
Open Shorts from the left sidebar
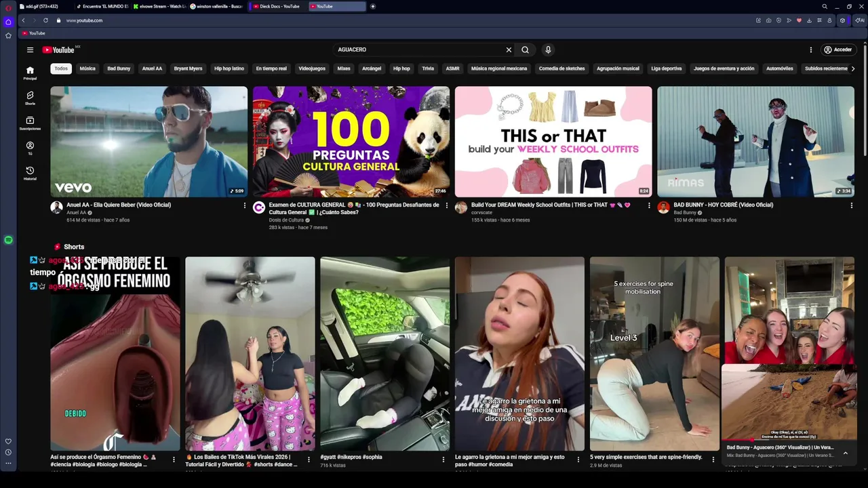(30, 98)
